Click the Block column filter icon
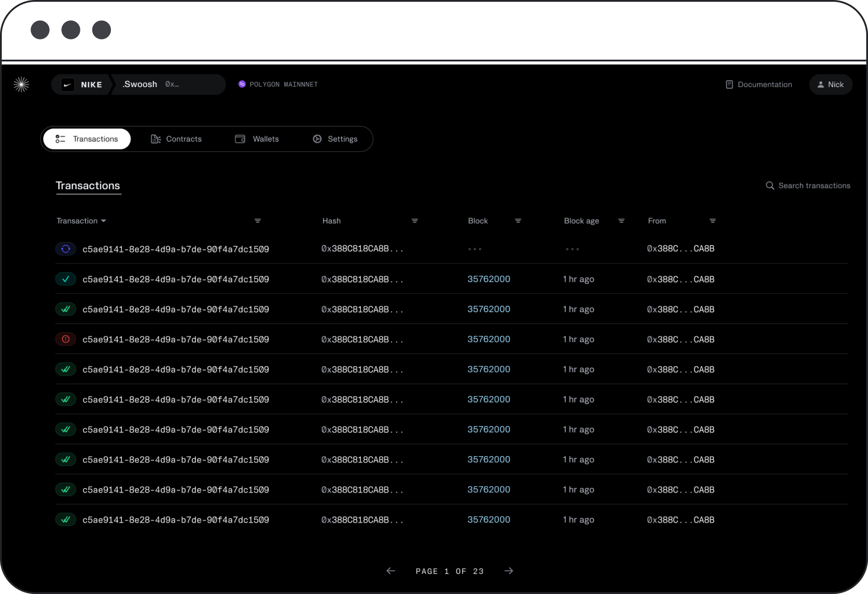868x594 pixels. pos(518,221)
